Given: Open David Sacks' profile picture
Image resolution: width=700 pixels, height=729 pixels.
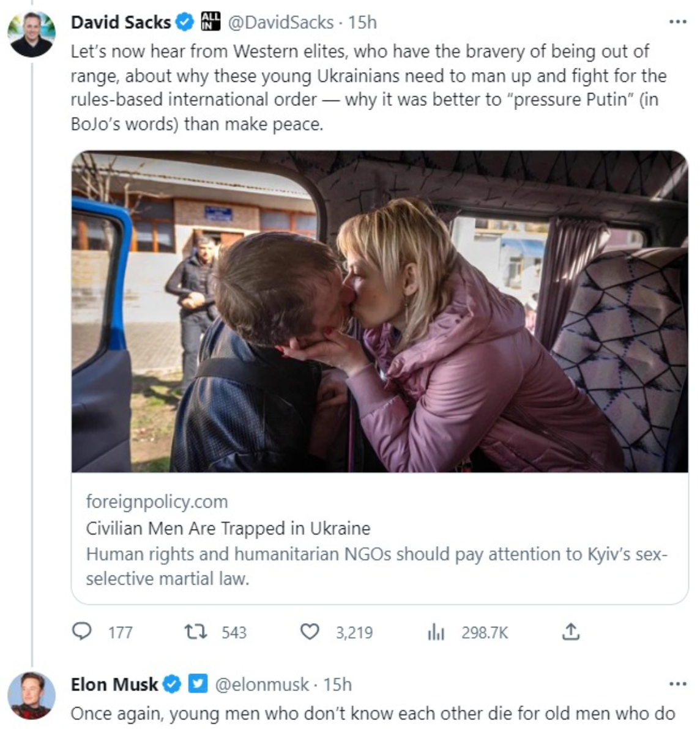Looking at the screenshot, I should coord(32,34).
